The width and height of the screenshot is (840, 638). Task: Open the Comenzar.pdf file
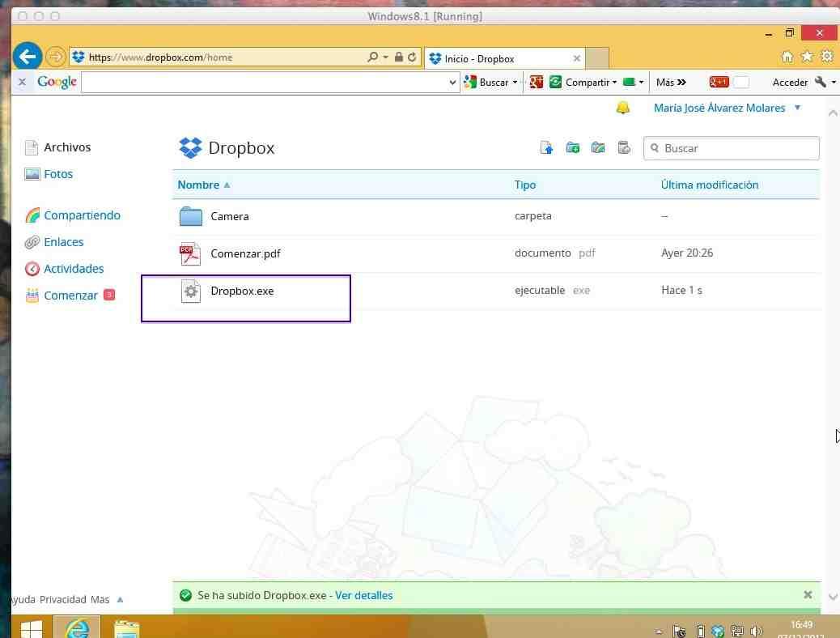coord(245,253)
